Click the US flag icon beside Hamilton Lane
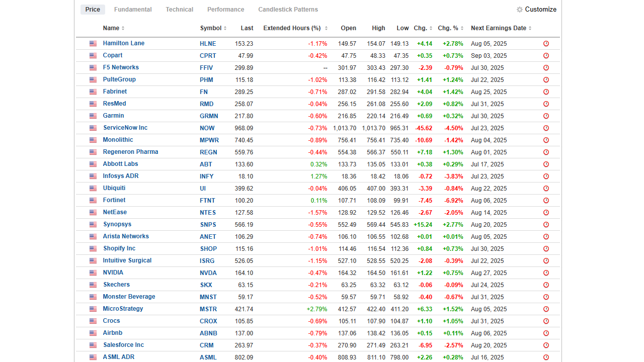 point(93,43)
